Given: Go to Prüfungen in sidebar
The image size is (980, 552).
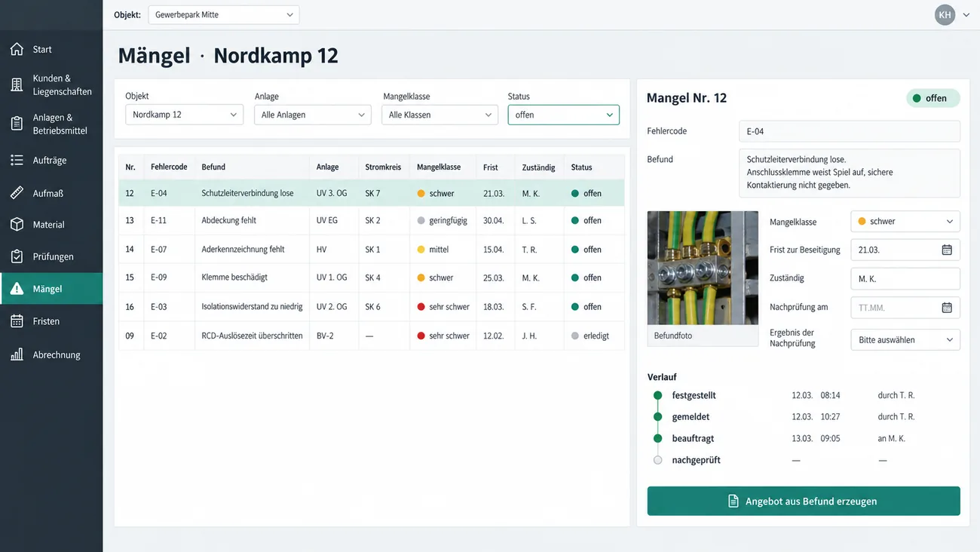Looking at the screenshot, I should click(x=51, y=256).
